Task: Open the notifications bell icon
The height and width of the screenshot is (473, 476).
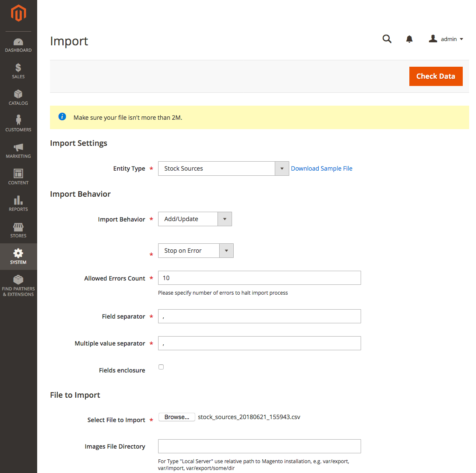Action: (x=409, y=39)
